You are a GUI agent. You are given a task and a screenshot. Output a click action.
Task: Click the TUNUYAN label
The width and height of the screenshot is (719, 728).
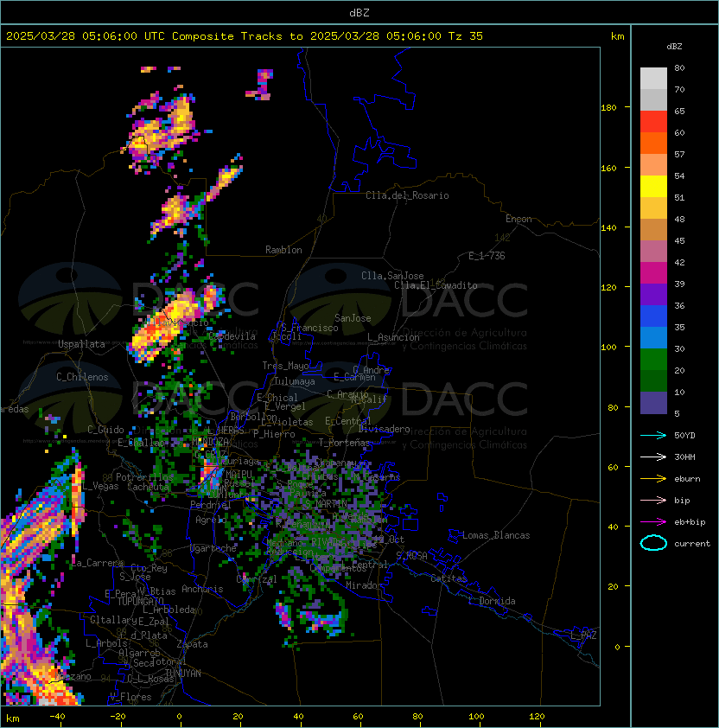pos(183,674)
